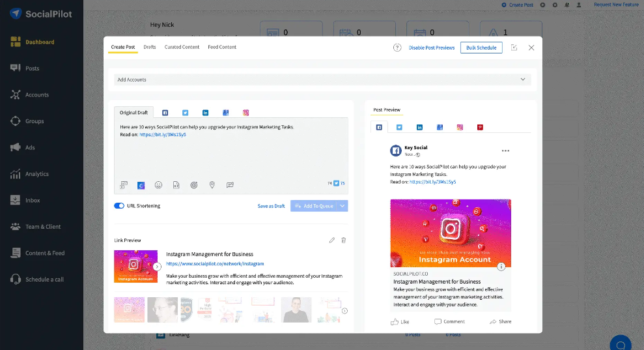Click the Bulk Schedule button
Screen dimensions: 644x350
(x=481, y=48)
